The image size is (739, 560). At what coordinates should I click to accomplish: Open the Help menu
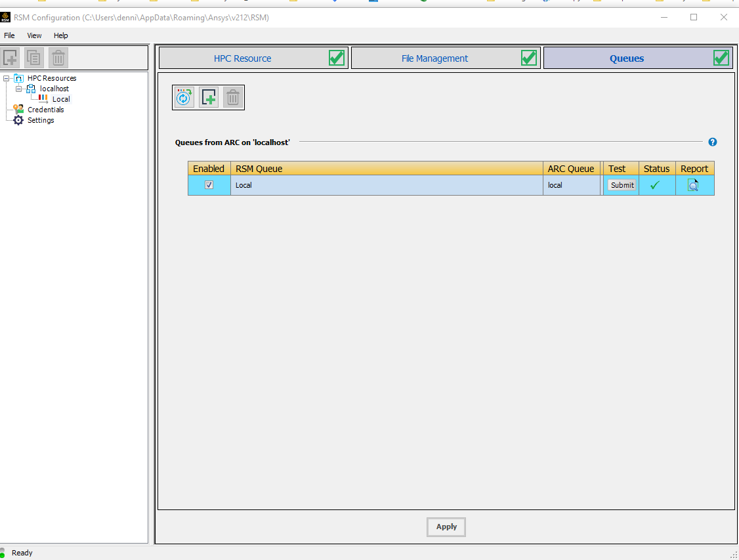60,35
